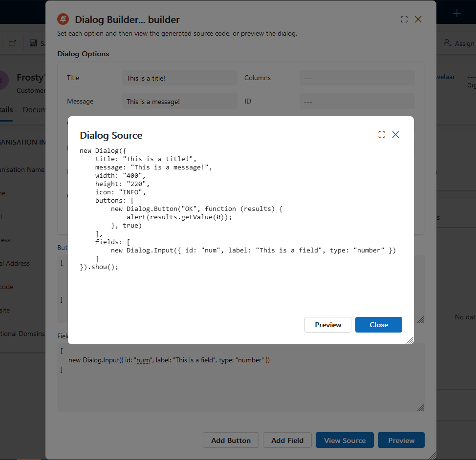The width and height of the screenshot is (476, 460).
Task: Click the Assign person icon
Action: click(x=447, y=43)
